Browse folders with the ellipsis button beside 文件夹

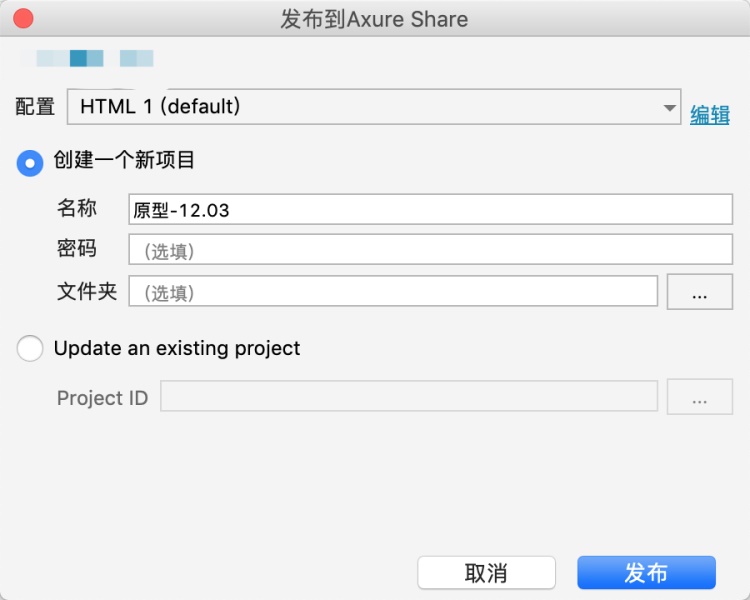click(x=699, y=291)
